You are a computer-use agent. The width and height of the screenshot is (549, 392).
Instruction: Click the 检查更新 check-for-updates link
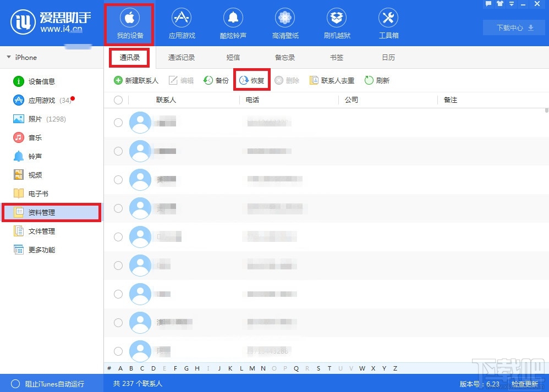coord(524,384)
